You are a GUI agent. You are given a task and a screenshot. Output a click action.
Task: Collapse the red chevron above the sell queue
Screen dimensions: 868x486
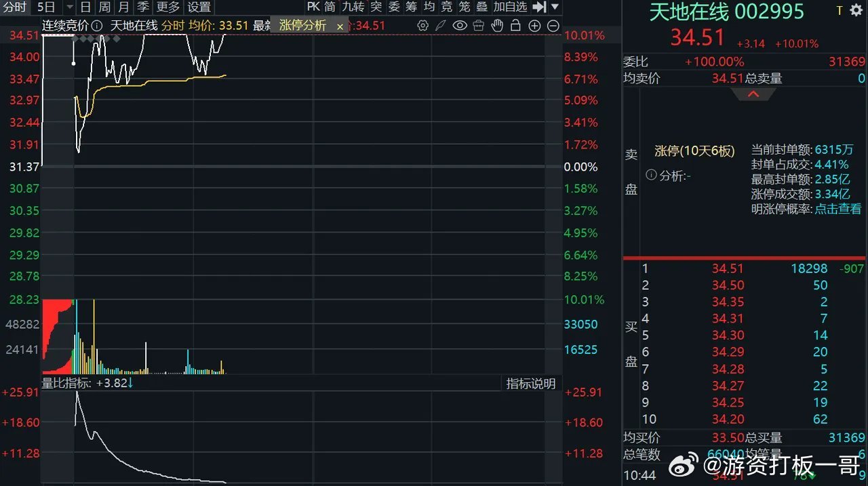click(753, 94)
